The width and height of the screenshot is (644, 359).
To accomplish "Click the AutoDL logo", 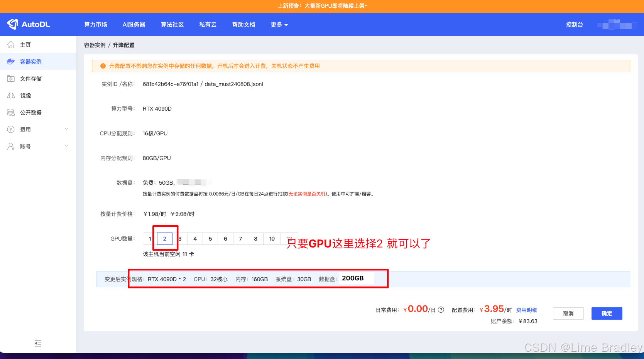I will click(x=29, y=24).
